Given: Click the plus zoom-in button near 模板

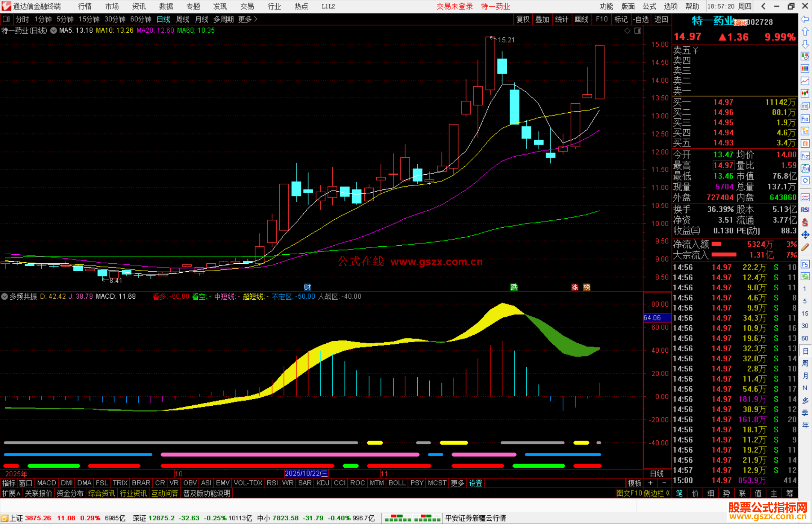Looking at the screenshot, I should pos(650,483).
